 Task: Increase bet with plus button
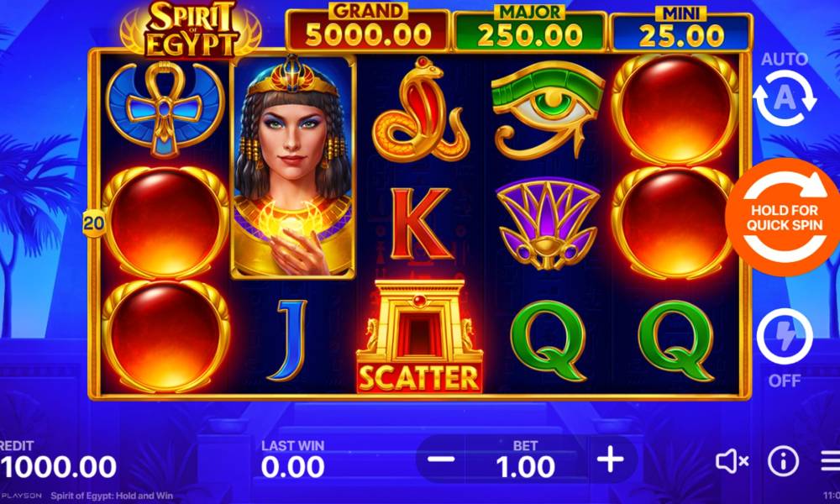(610, 459)
